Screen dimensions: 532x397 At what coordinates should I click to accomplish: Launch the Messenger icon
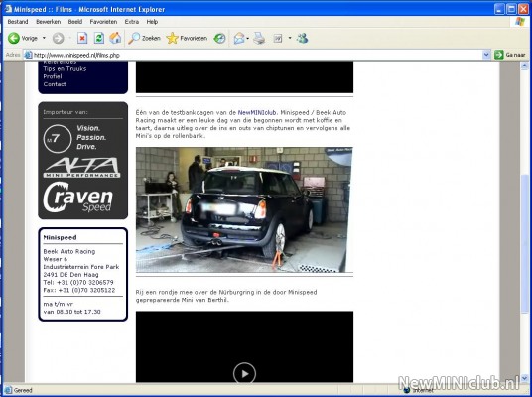click(x=302, y=38)
